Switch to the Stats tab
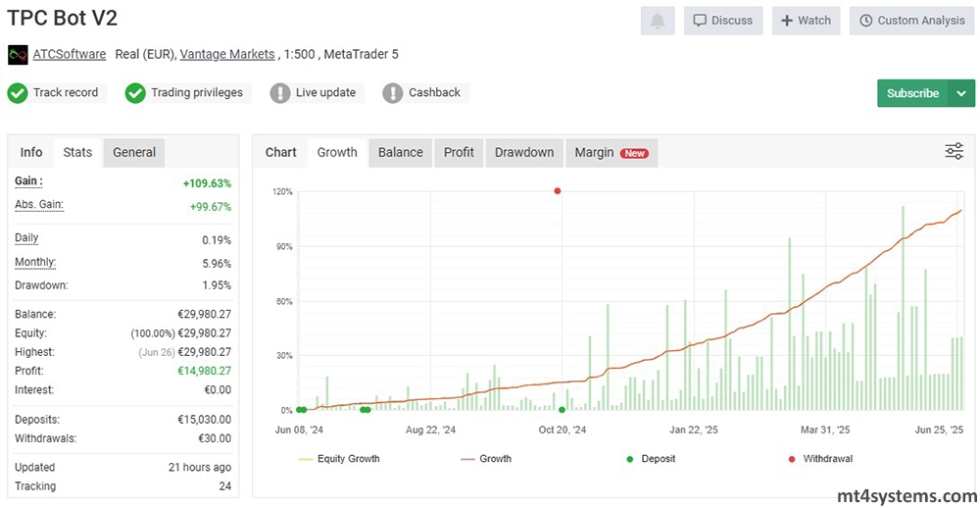The image size is (980, 508). [77, 152]
